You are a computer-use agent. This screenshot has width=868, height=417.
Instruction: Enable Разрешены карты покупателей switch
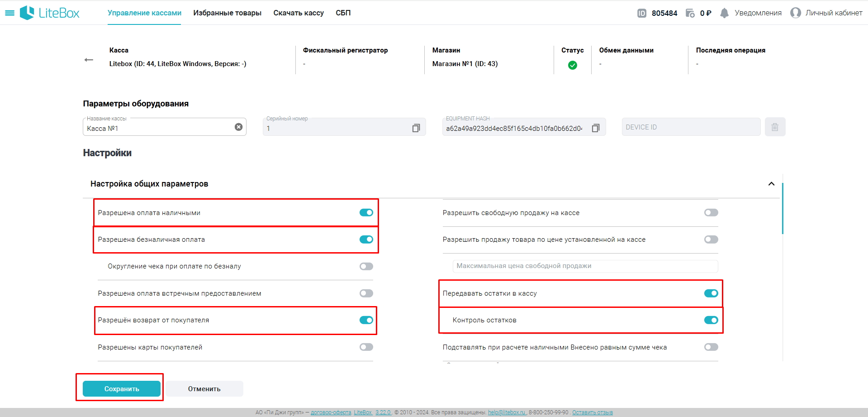pyautogui.click(x=366, y=347)
